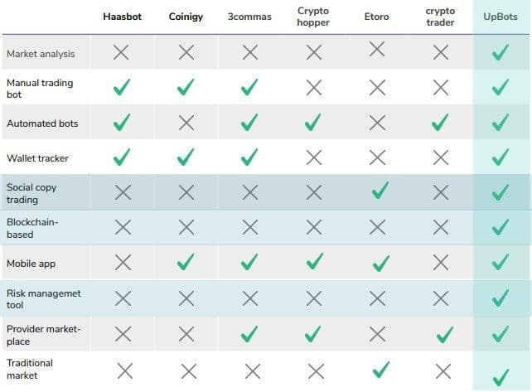
Task: Click Haasbot's Manual trading bot checkmark
Action: 123,87
